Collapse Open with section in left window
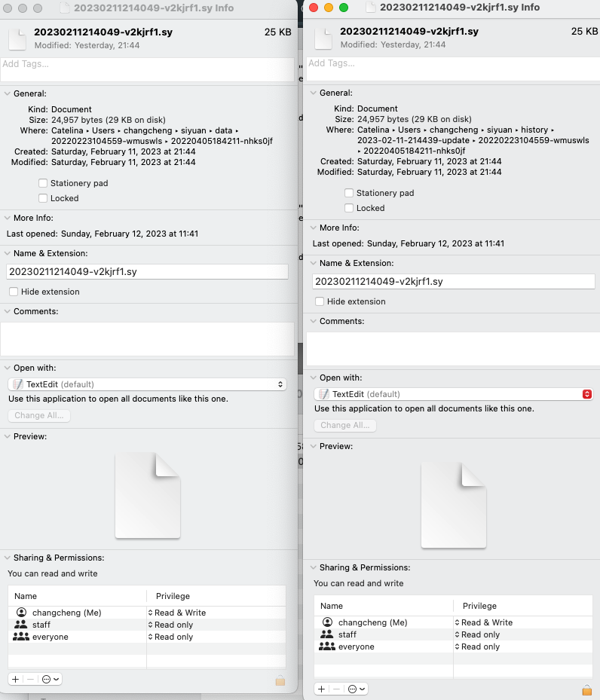The height and width of the screenshot is (700, 600). 7,368
